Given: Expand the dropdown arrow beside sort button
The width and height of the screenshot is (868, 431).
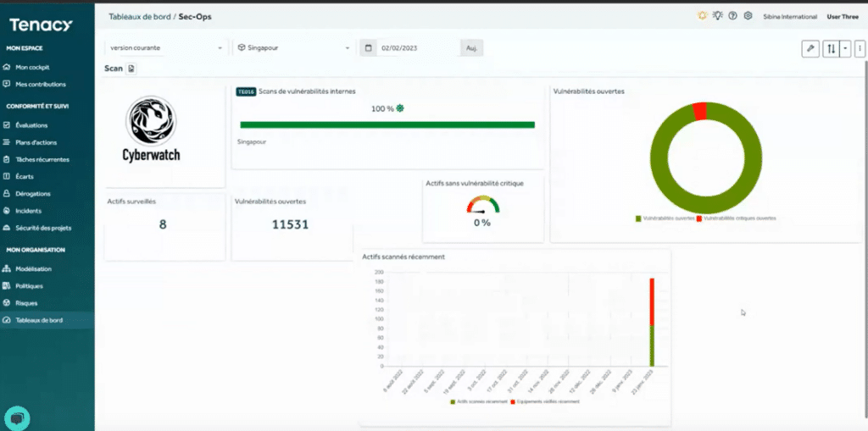Looking at the screenshot, I should (845, 48).
